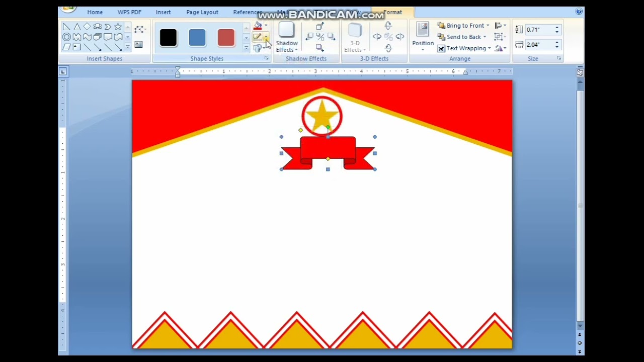Pick the parallelogram shape
This screenshot has width=644, height=362.
coord(66,47)
